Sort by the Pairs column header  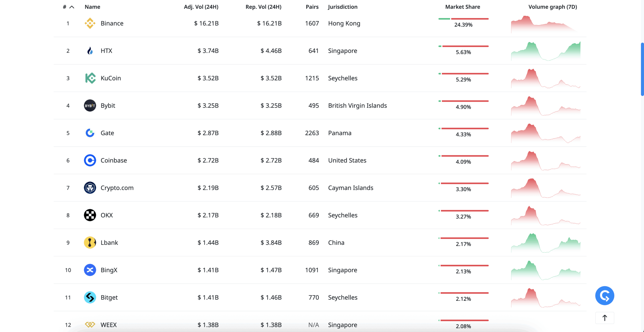pyautogui.click(x=312, y=7)
